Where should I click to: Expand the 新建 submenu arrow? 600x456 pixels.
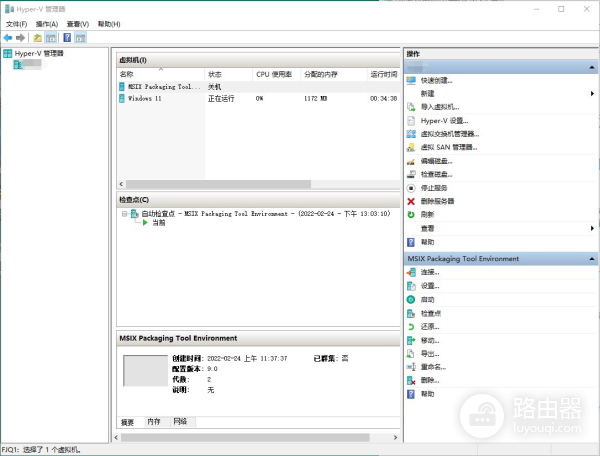(x=592, y=94)
